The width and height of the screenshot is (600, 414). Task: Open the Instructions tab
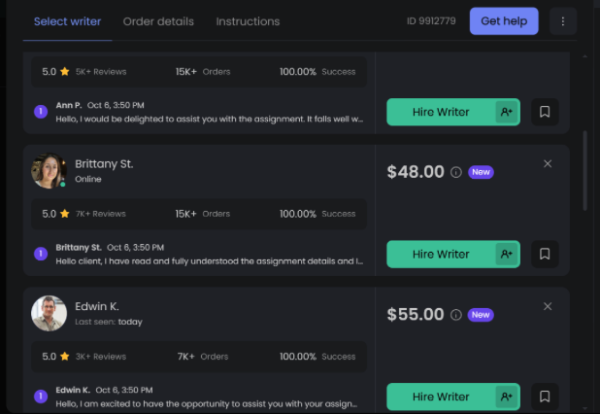248,21
